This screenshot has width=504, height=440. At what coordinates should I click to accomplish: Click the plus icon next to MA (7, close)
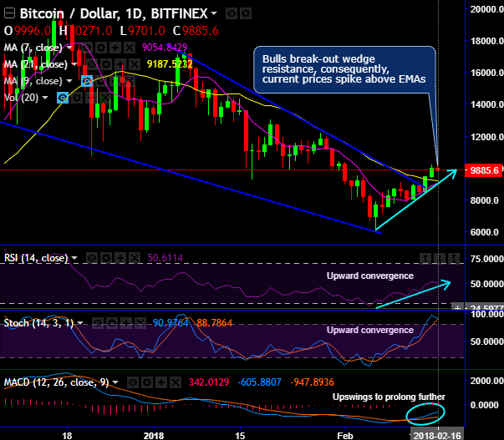(115, 48)
